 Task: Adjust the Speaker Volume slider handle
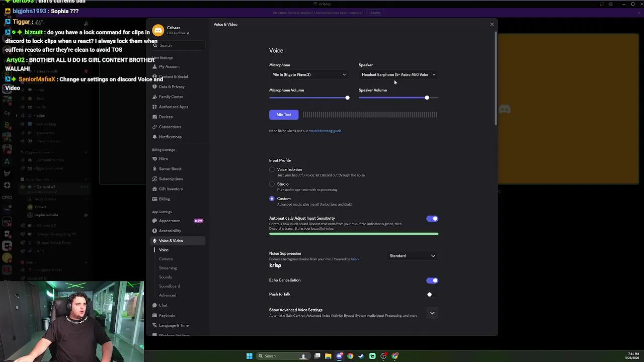[427, 98]
